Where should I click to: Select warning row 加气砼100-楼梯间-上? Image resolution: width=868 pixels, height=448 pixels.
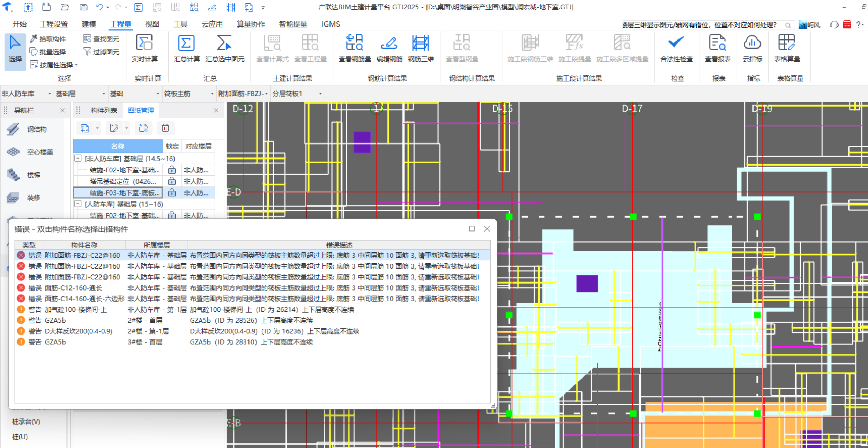pos(252,309)
